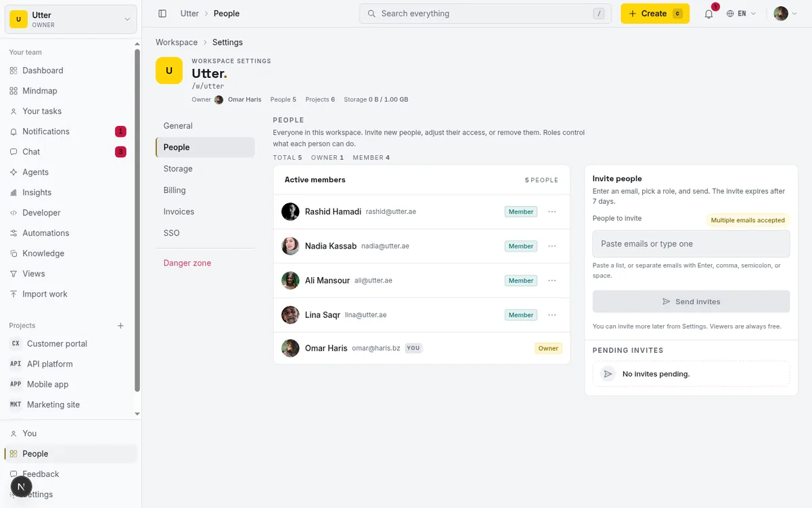
Task: Click the Notifications bell icon in sidebar
Action: 14,131
